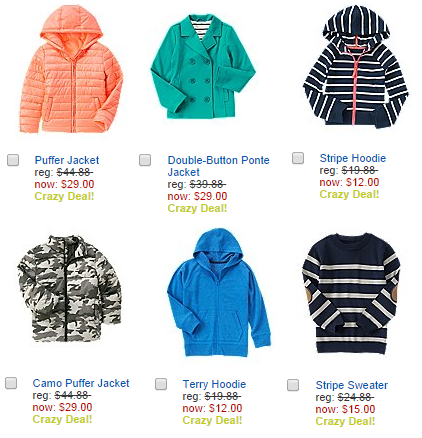View the navy striped hoodie image

pos(355,67)
